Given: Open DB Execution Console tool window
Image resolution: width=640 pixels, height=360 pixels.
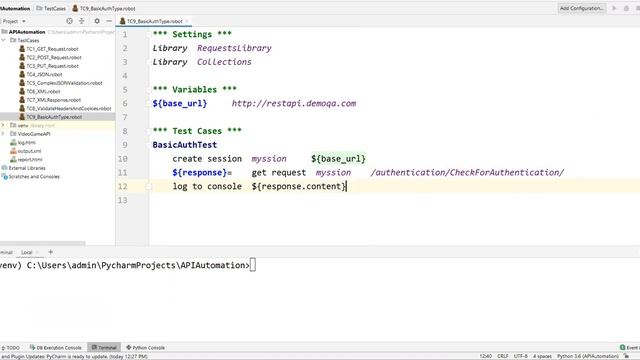Looking at the screenshot, I should (x=56, y=348).
